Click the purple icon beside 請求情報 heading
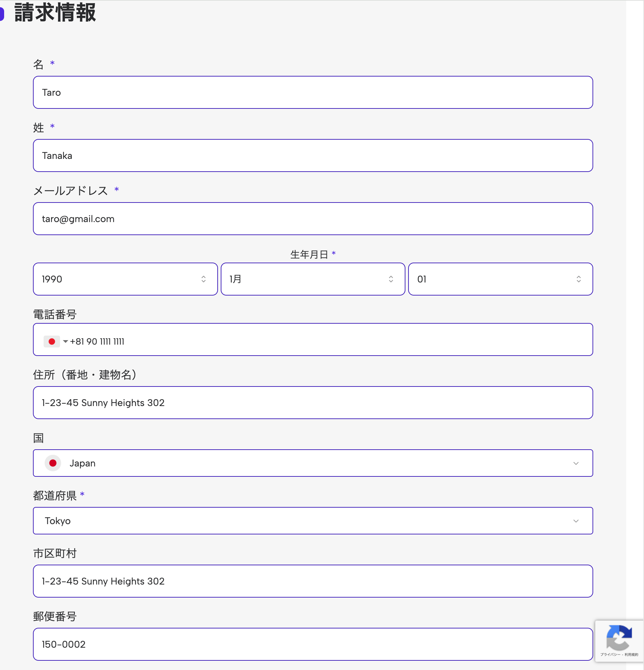The width and height of the screenshot is (644, 670). pyautogui.click(x=2, y=13)
